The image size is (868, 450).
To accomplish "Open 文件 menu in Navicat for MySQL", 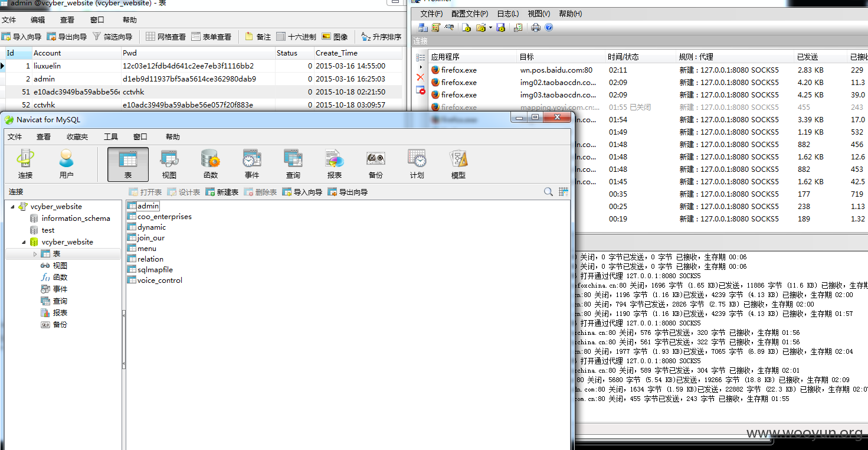I will point(15,136).
